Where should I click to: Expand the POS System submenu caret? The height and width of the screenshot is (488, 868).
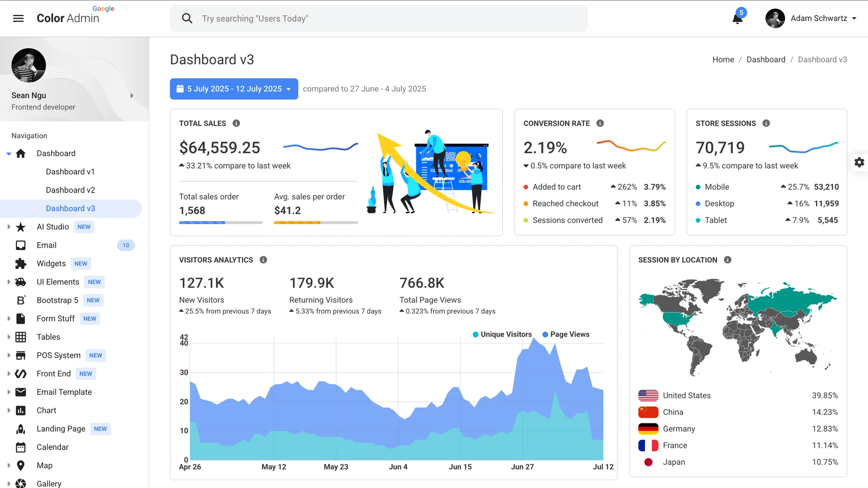pos(9,356)
